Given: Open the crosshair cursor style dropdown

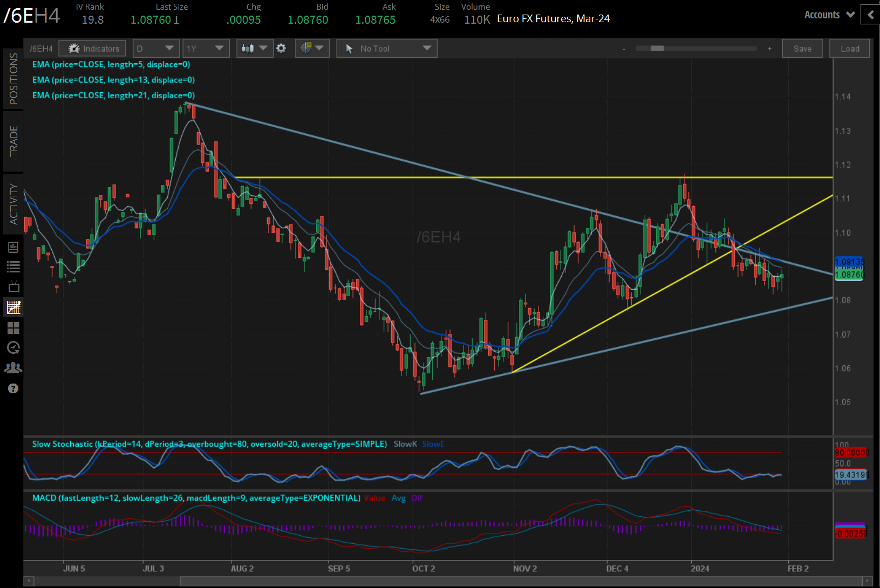Looking at the screenshot, I should coord(312,49).
